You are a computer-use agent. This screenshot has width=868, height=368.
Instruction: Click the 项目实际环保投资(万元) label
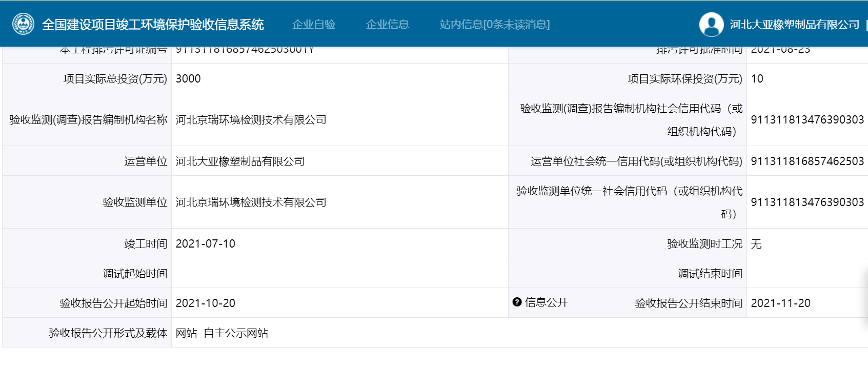[685, 78]
